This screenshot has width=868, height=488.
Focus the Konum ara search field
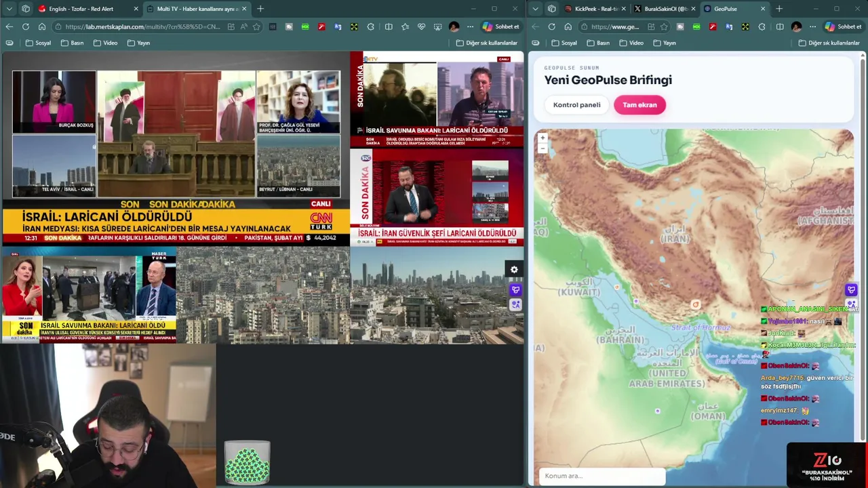tap(602, 476)
